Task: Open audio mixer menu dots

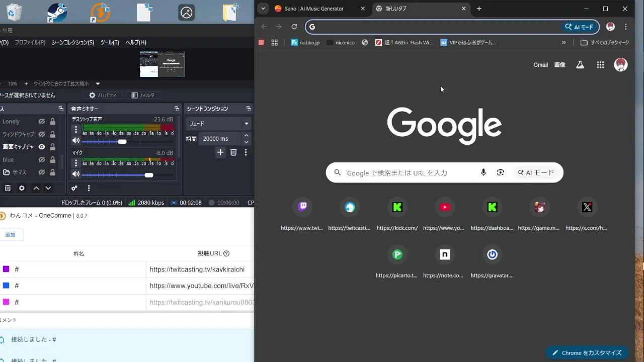Action: click(x=89, y=188)
